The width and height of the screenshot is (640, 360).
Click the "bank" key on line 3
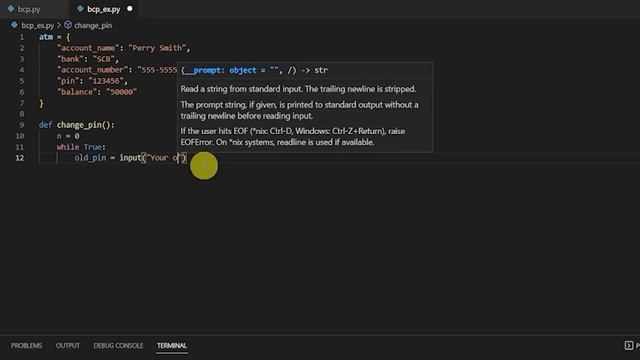(x=70, y=59)
